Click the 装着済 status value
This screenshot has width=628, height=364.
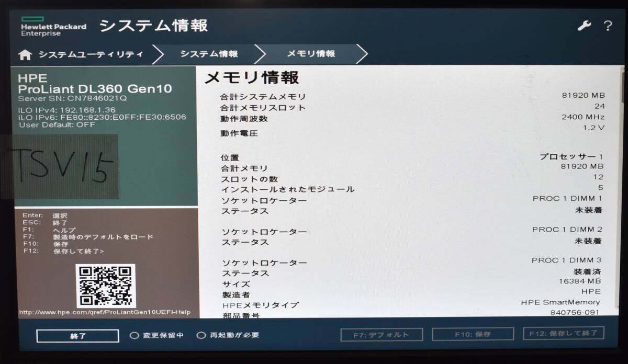click(588, 272)
